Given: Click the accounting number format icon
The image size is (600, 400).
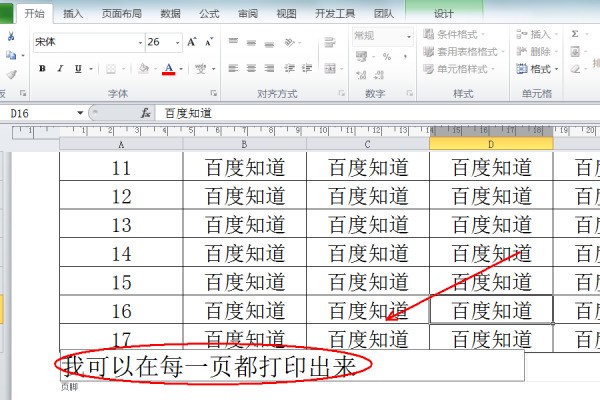Looking at the screenshot, I should tap(361, 57).
